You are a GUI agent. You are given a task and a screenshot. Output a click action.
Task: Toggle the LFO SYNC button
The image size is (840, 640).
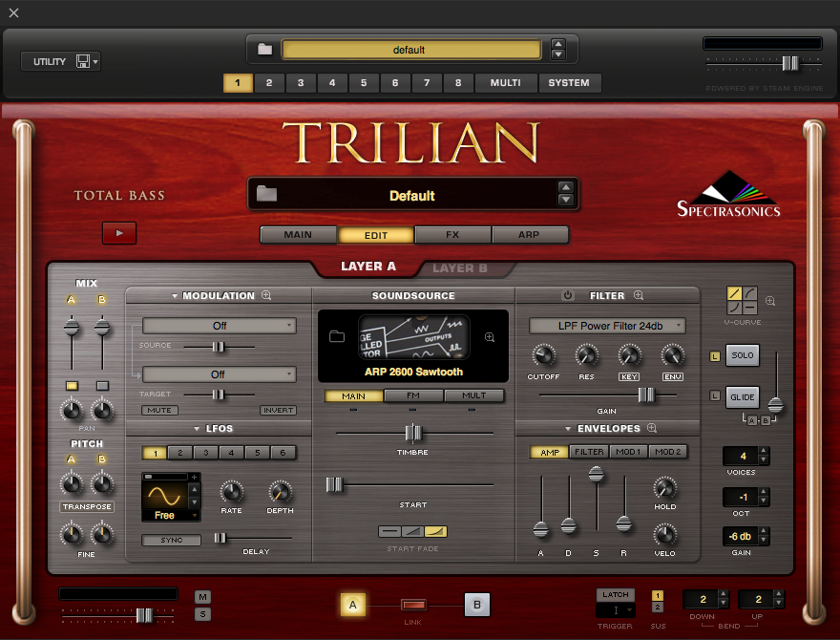tap(172, 540)
